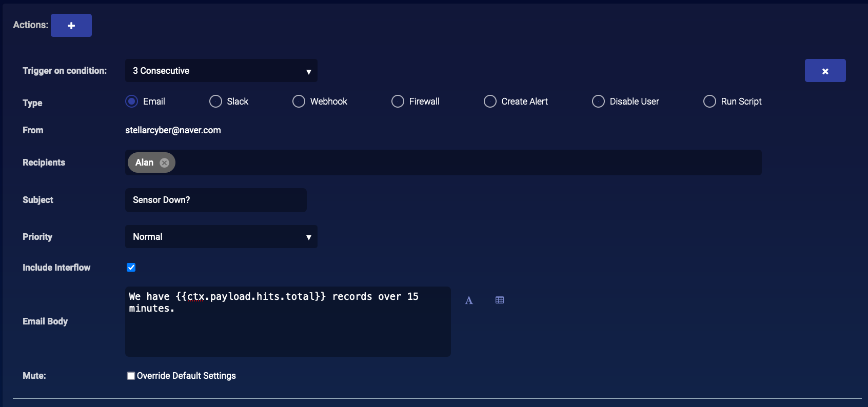This screenshot has width=868, height=407.
Task: Remove Alan from recipients
Action: click(164, 162)
